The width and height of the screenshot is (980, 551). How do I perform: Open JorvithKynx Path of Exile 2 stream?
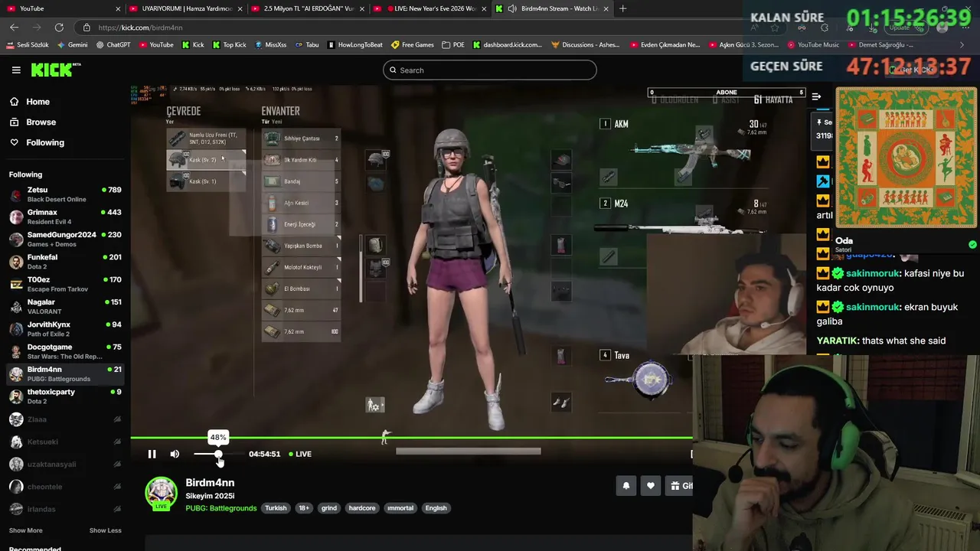pos(65,329)
